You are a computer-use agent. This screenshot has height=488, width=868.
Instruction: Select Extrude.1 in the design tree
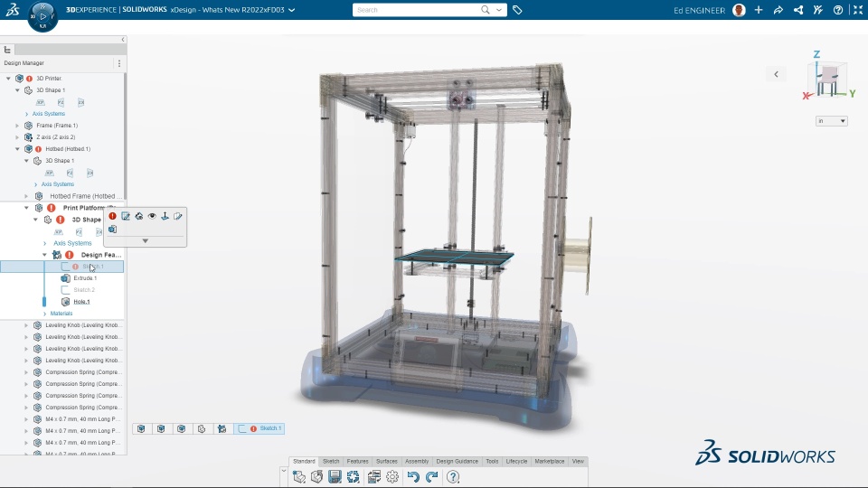click(85, 278)
